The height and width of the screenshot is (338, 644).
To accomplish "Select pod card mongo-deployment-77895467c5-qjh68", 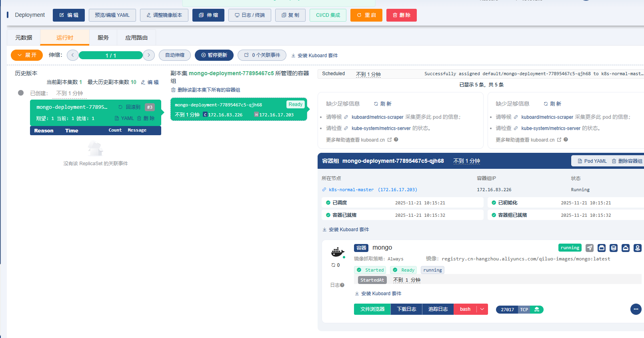I will 239,109.
